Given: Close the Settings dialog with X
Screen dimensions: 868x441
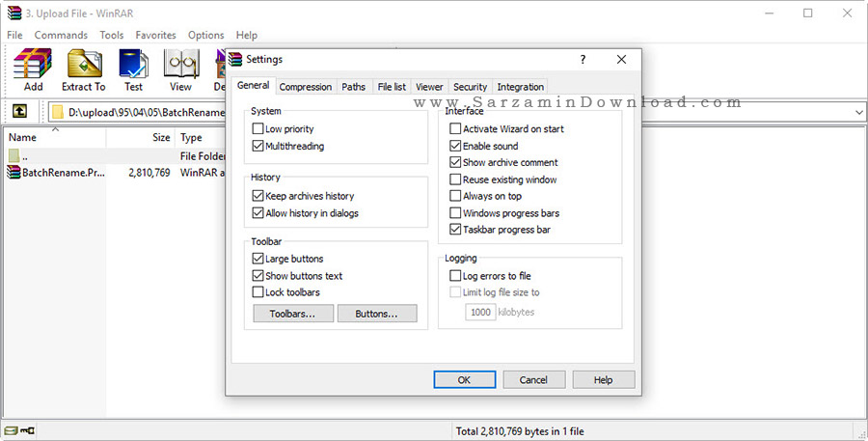Looking at the screenshot, I should 622,59.
